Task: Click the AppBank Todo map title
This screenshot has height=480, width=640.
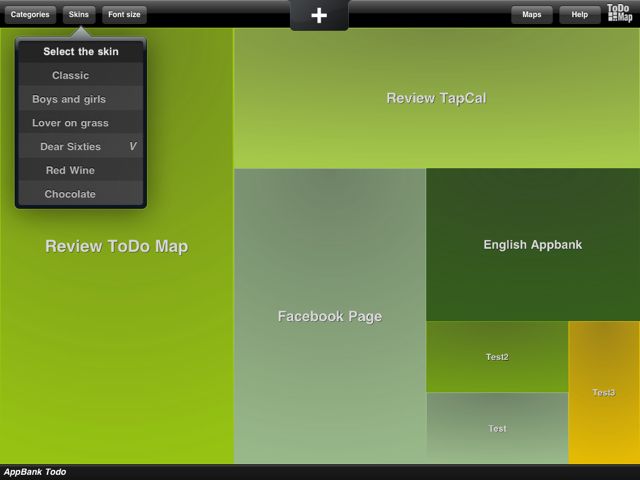Action: (35, 472)
